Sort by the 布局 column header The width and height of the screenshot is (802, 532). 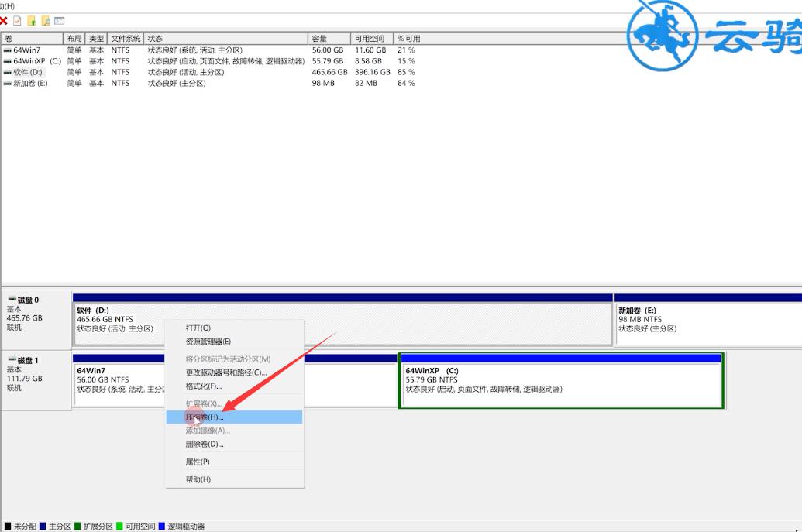(74, 39)
